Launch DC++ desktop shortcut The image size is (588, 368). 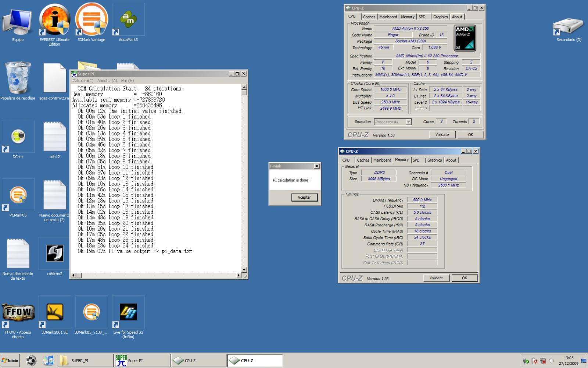click(x=18, y=140)
